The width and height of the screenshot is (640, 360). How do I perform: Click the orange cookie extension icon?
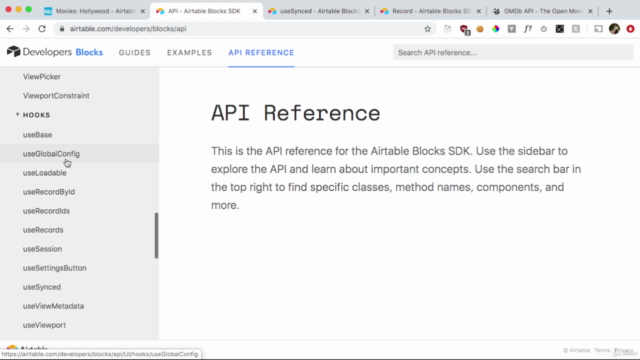480,29
